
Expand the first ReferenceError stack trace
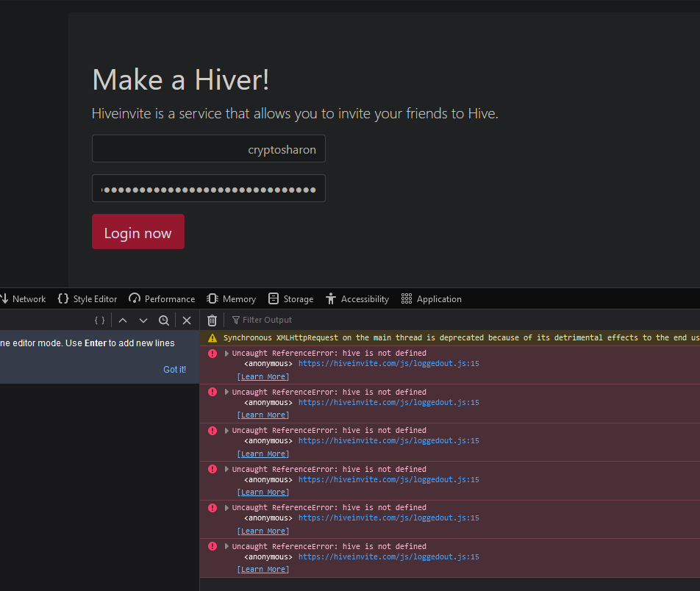pyautogui.click(x=226, y=354)
